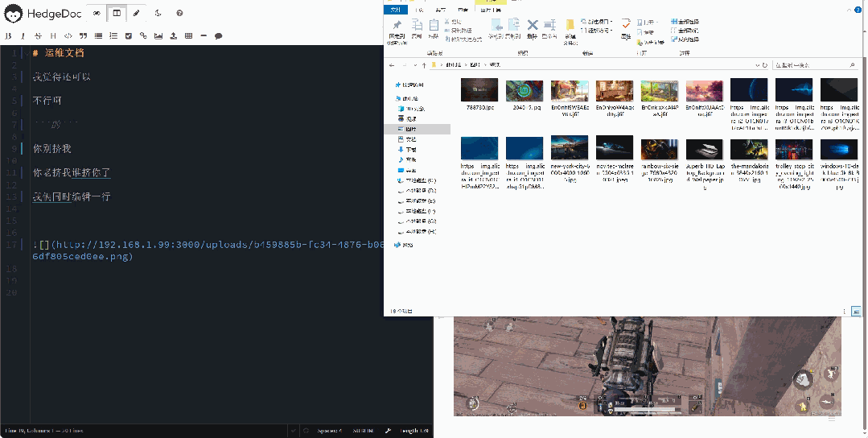This screenshot has width=868, height=438.
Task: Upload an image with the upload icon
Action: pos(173,36)
